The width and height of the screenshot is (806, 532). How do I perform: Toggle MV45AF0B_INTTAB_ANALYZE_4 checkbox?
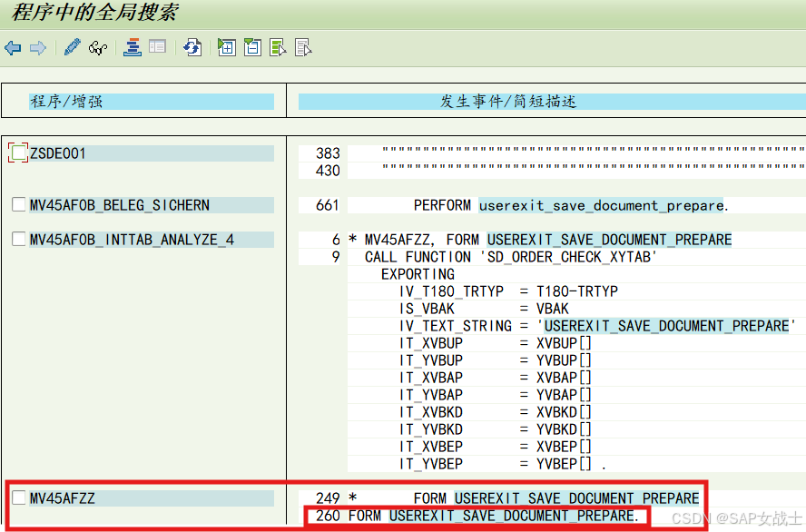[16, 239]
